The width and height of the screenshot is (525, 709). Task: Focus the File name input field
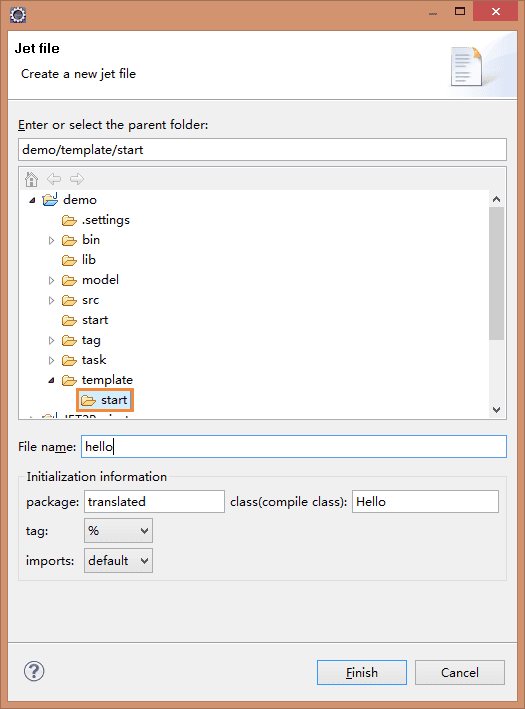294,446
